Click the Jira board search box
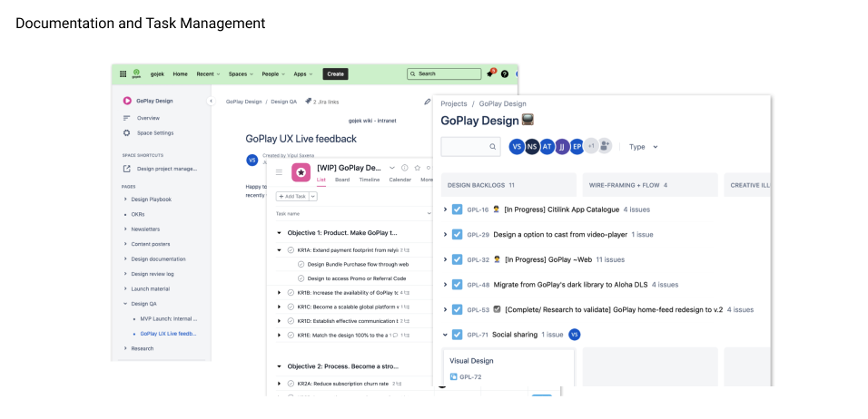The height and width of the screenshot is (419, 868). [471, 147]
